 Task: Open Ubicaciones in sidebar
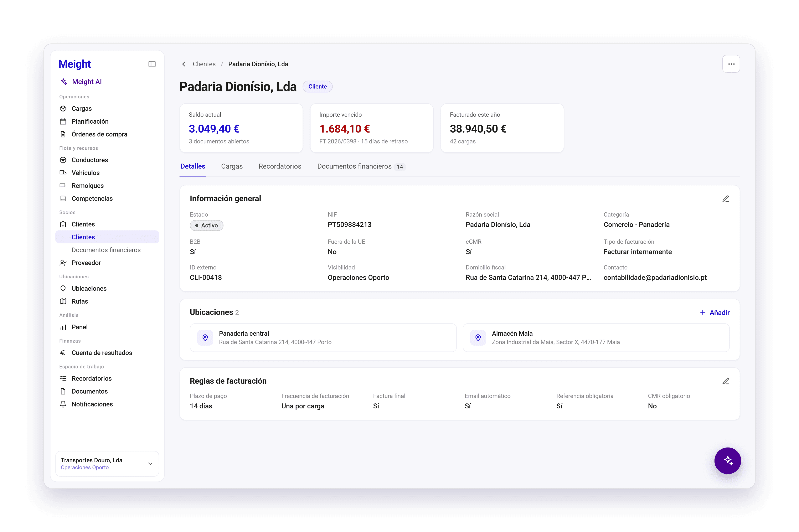pyautogui.click(x=107, y=289)
